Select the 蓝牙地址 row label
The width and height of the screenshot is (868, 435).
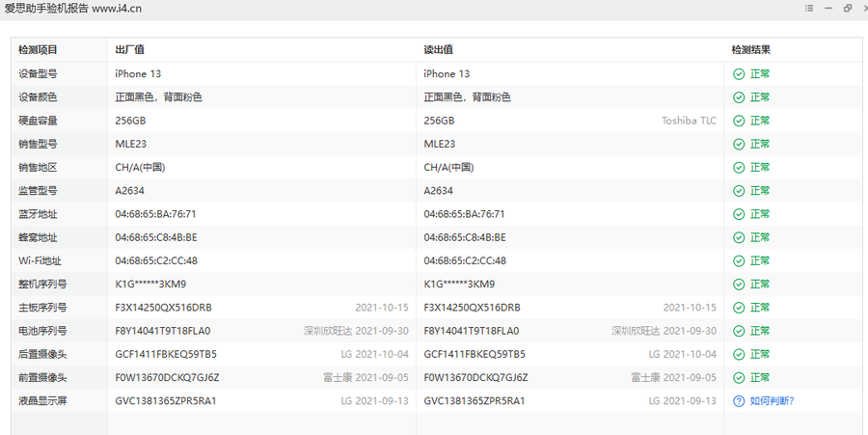point(38,213)
